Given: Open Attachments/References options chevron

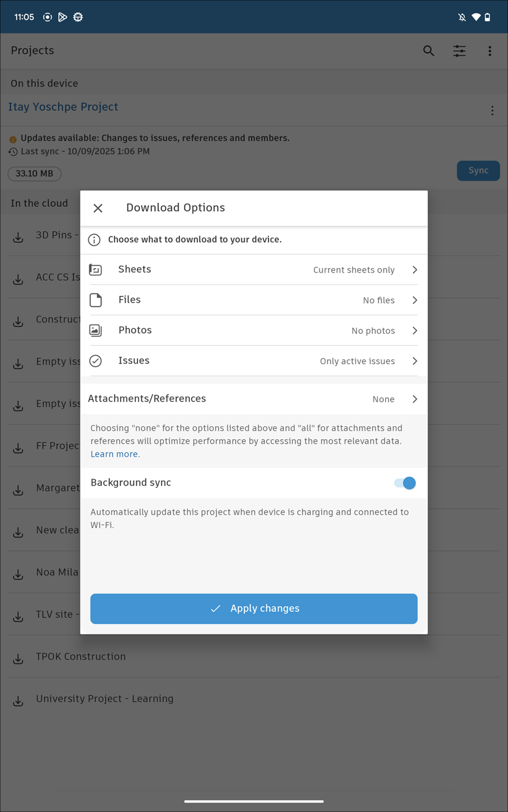Looking at the screenshot, I should pyautogui.click(x=415, y=399).
